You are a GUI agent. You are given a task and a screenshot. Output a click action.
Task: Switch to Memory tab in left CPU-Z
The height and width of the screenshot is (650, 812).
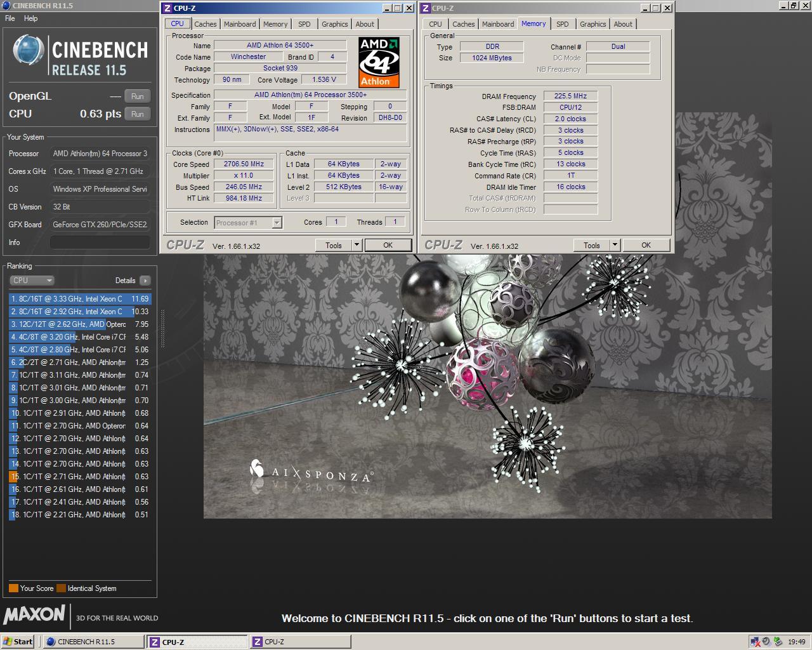pos(275,24)
